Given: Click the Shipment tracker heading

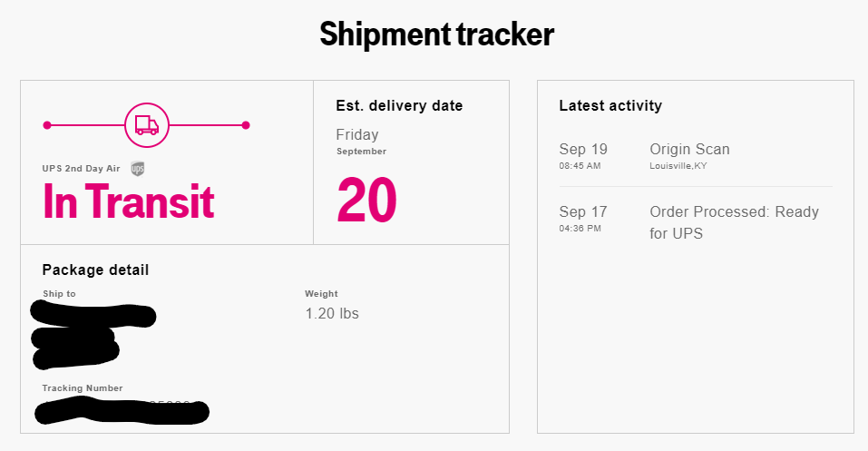Looking at the screenshot, I should [x=437, y=34].
